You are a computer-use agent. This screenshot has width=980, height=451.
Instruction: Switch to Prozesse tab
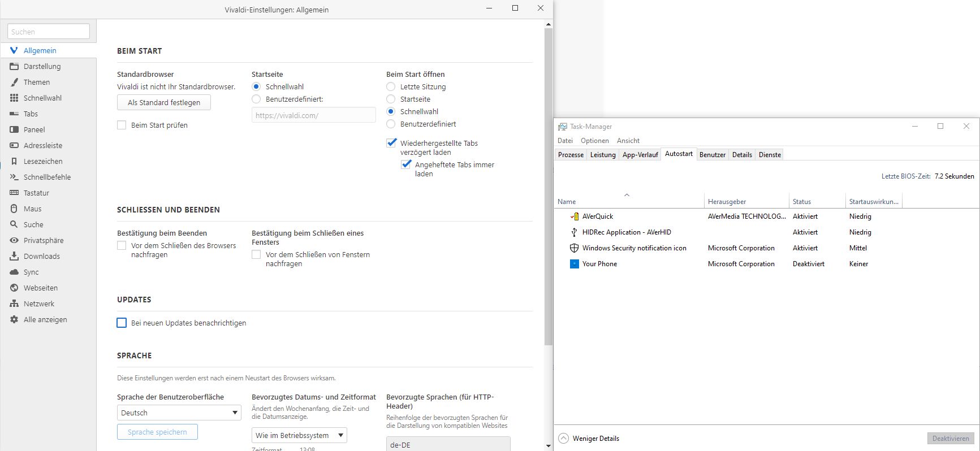click(571, 154)
